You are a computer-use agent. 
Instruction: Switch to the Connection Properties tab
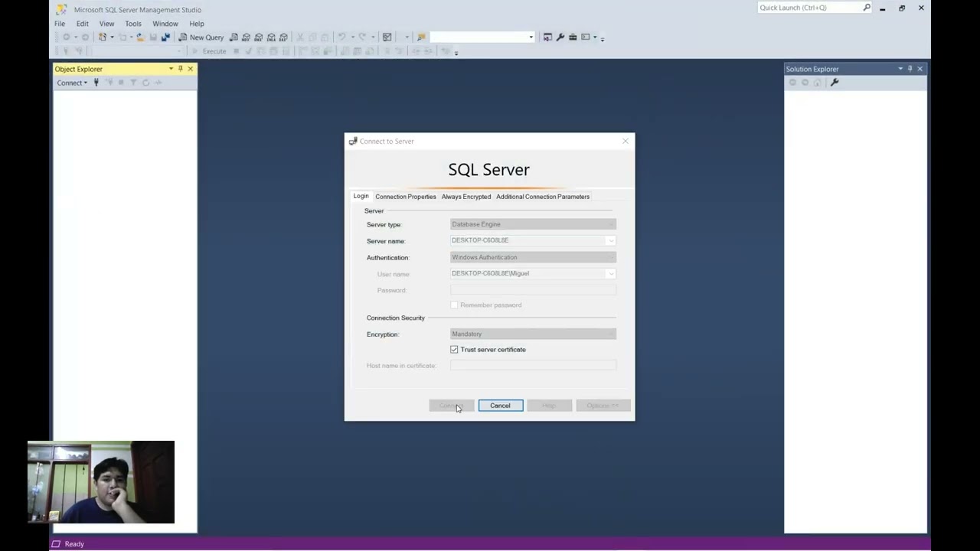pos(406,197)
